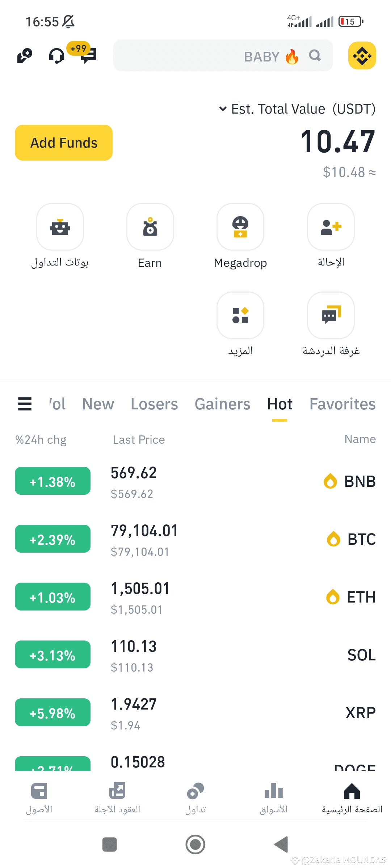Select the Favorites tab

coord(342,404)
